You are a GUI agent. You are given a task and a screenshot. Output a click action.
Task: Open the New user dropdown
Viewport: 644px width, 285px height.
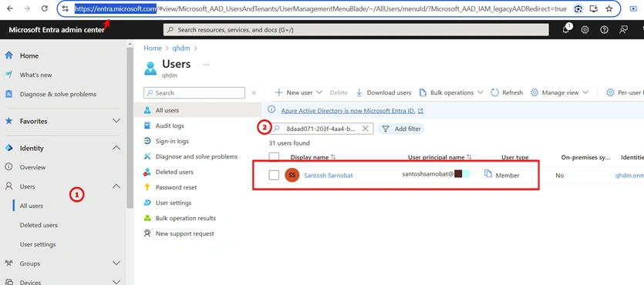tap(298, 92)
